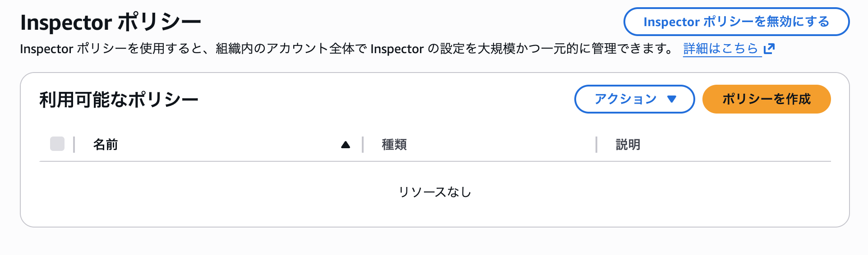Click the アクション button's triangle arrow

pyautogui.click(x=672, y=99)
